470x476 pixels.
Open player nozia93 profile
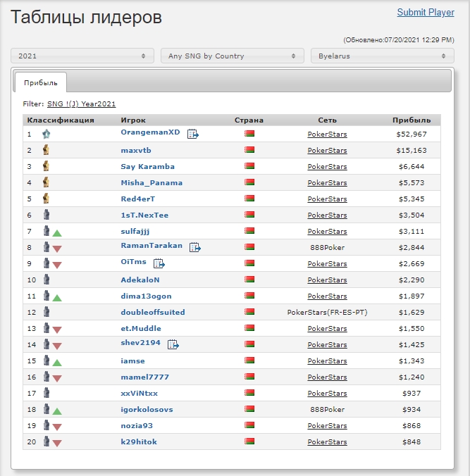click(137, 425)
